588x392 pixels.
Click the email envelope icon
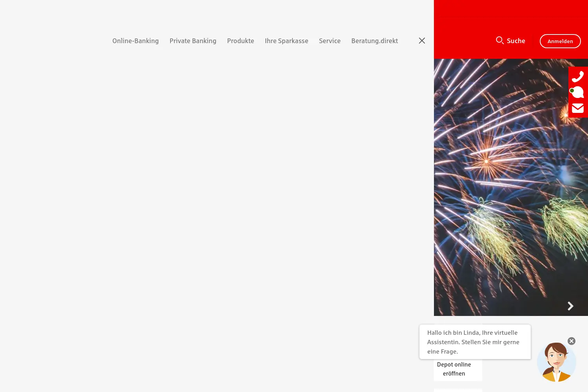pyautogui.click(x=578, y=108)
